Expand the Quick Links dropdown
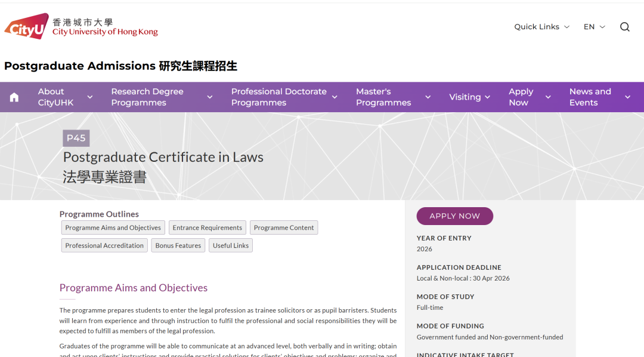This screenshot has width=644, height=357. click(x=541, y=27)
